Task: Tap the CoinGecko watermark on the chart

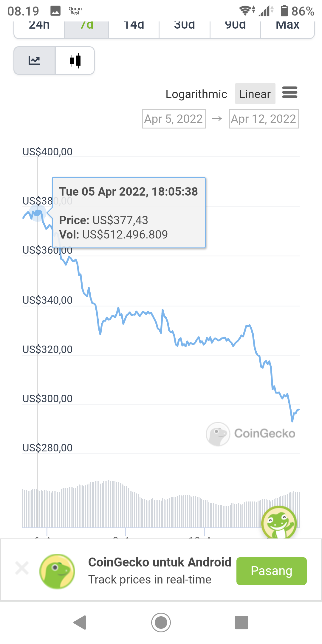Action: click(250, 434)
